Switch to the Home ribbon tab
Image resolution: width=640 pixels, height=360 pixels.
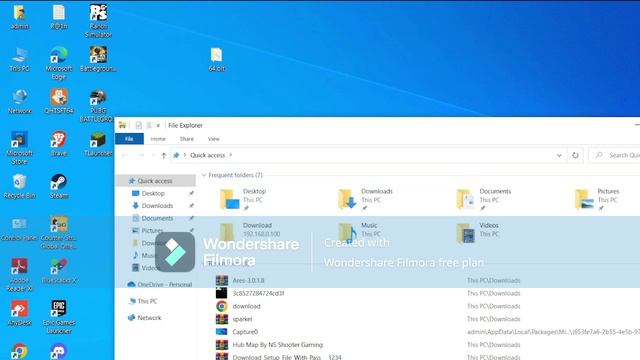[x=158, y=139]
